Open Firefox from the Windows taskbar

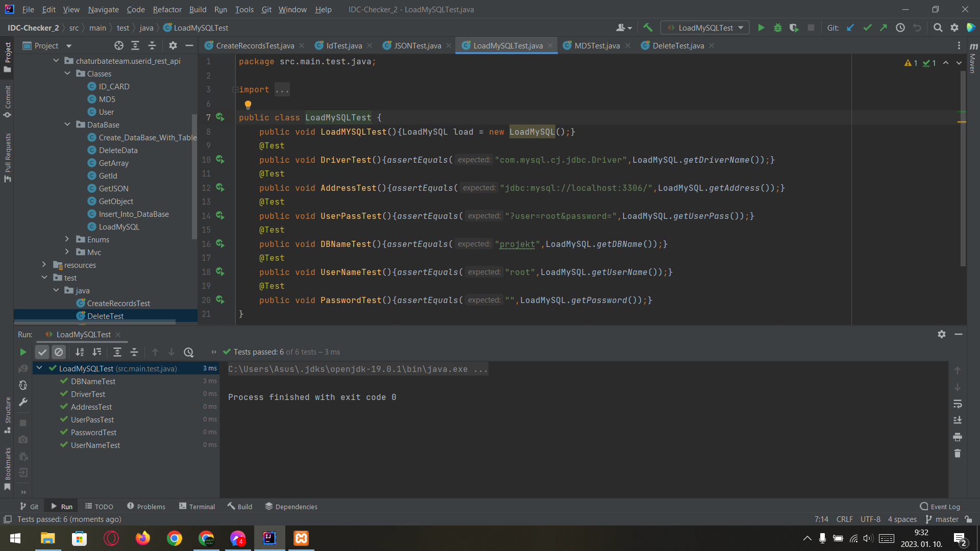tap(143, 538)
